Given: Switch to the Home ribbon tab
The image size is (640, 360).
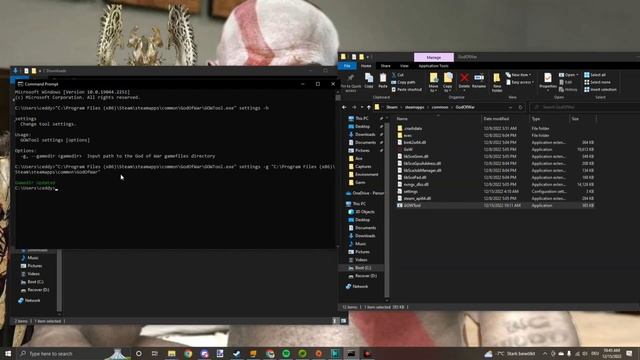Looking at the screenshot, I should [x=366, y=66].
